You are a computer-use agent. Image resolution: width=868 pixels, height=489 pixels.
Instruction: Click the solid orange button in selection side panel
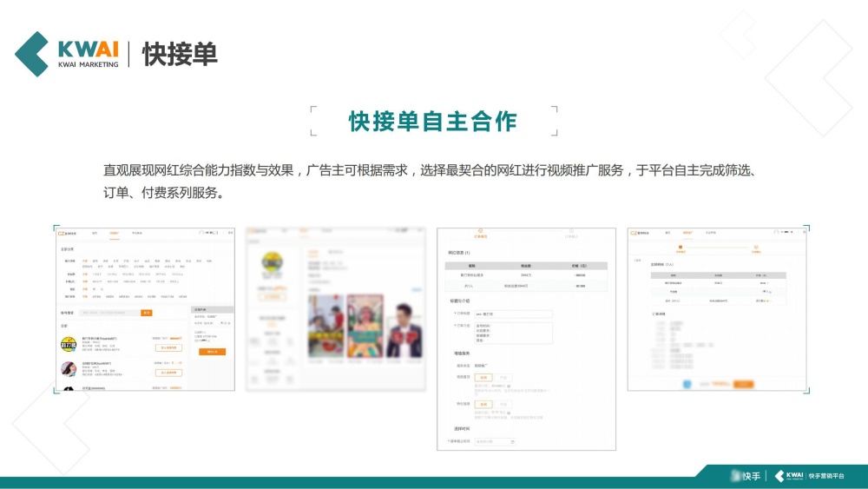click(x=213, y=352)
